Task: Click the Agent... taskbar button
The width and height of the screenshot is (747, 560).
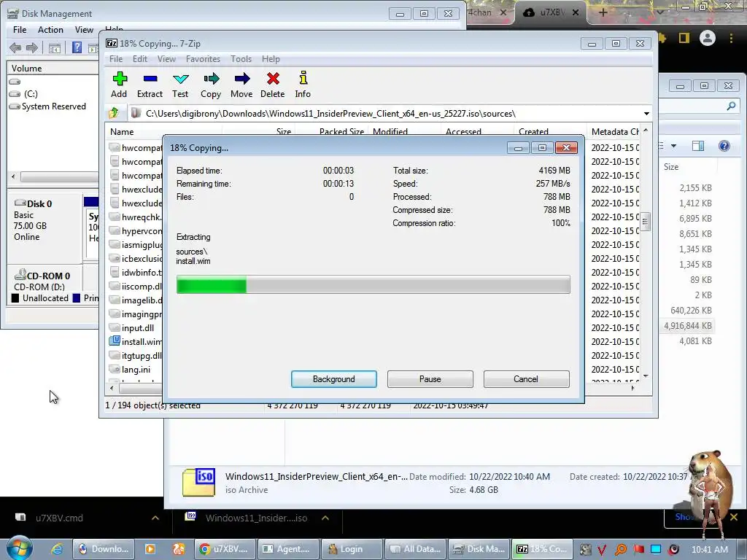Action: pos(288,549)
